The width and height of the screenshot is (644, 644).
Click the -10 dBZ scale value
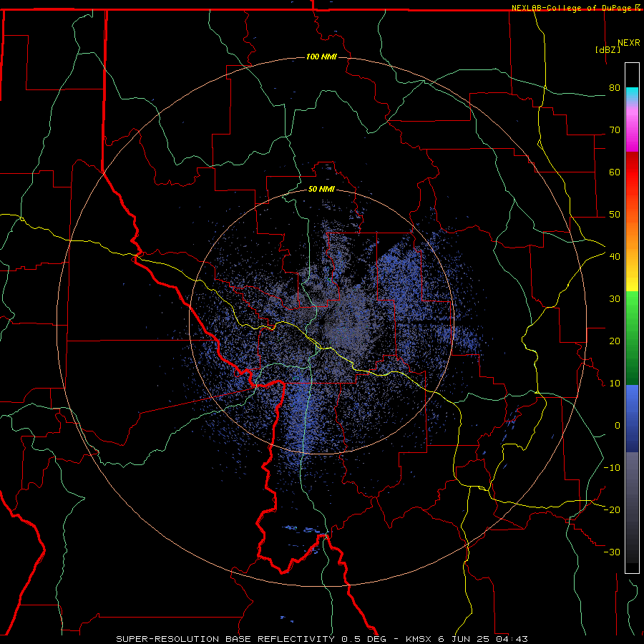(612, 467)
